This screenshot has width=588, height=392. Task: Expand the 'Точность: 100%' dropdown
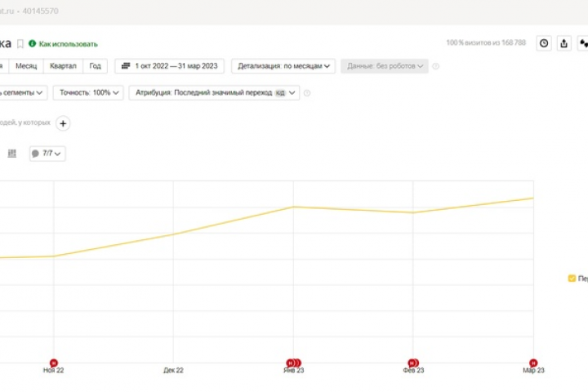88,92
